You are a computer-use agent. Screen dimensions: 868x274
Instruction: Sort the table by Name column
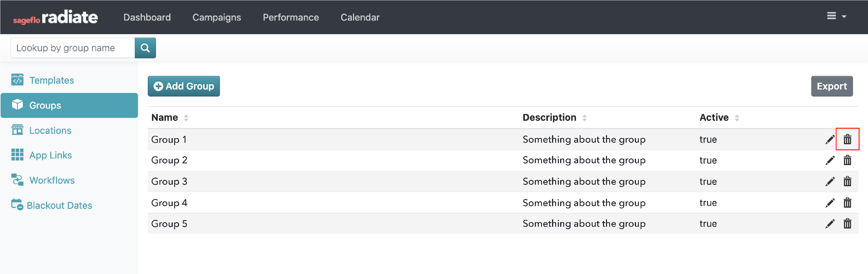[x=186, y=118]
